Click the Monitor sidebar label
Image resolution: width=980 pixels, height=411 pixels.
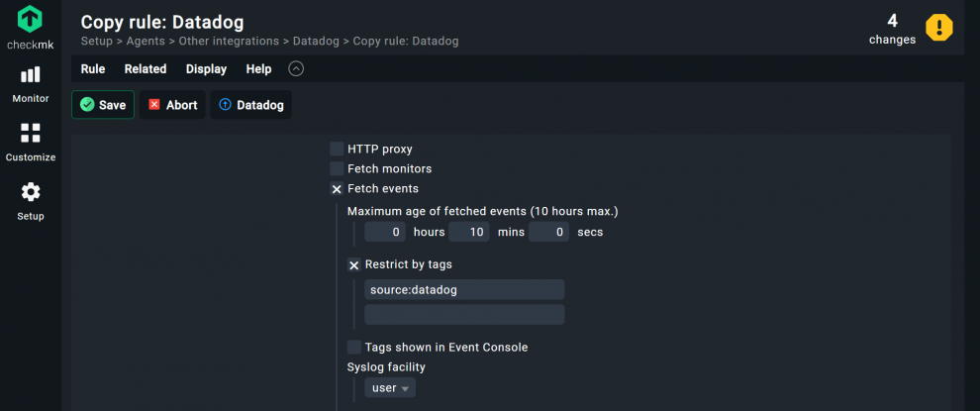coord(30,99)
